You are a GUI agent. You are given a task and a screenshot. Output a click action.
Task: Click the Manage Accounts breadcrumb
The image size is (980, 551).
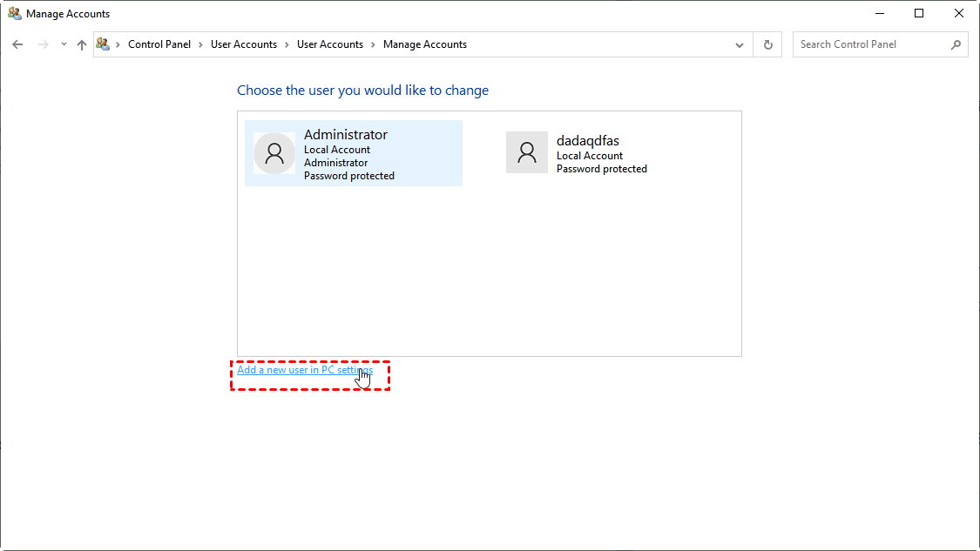[425, 44]
